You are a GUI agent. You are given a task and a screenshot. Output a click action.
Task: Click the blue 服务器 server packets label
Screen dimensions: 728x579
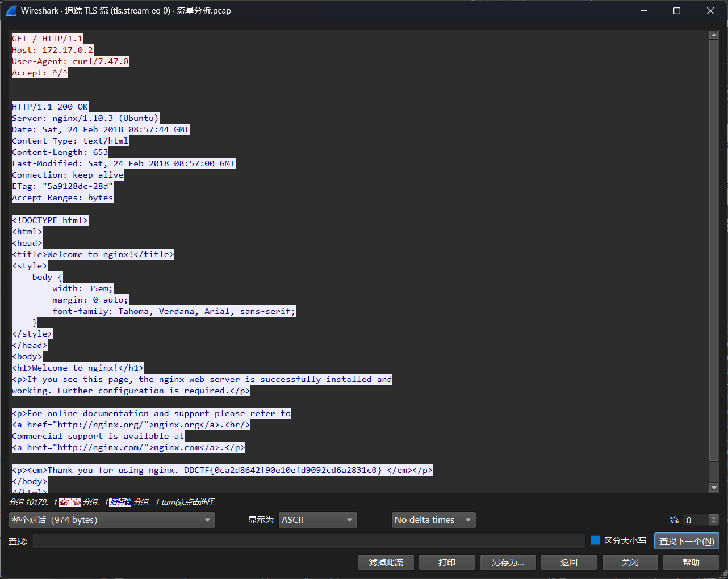(x=120, y=502)
